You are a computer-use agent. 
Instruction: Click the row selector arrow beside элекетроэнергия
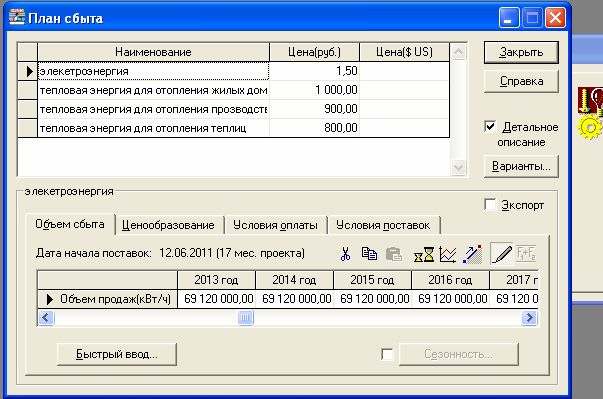pos(28,71)
